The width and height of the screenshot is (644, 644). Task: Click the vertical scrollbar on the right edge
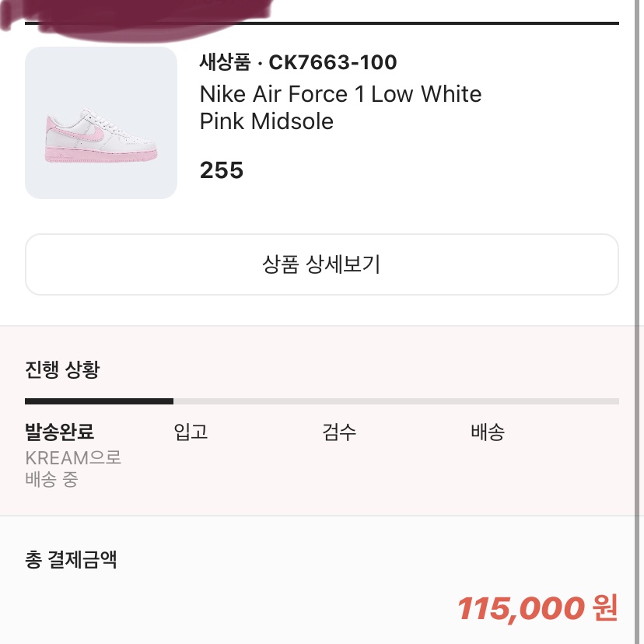(x=637, y=322)
